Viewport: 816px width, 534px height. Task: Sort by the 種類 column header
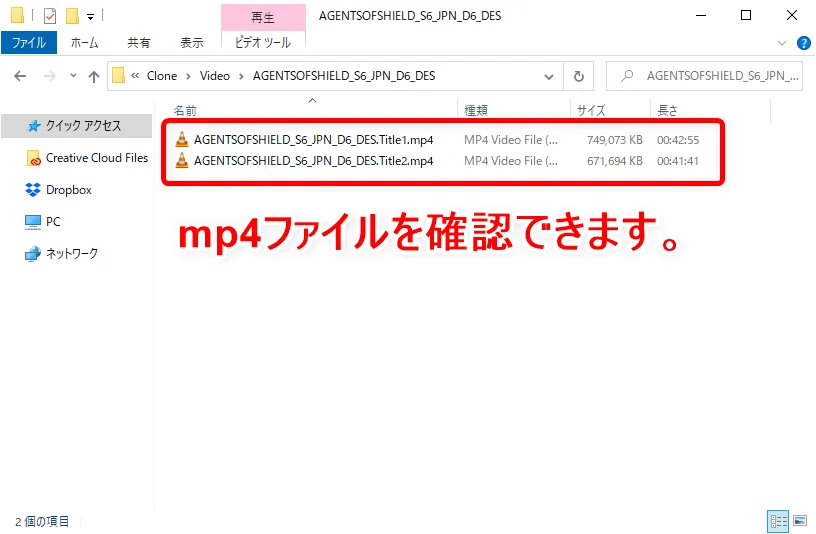(x=476, y=110)
